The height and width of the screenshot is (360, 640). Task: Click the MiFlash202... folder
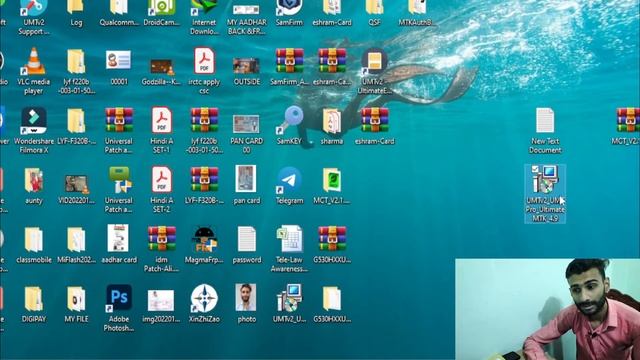coord(76,240)
